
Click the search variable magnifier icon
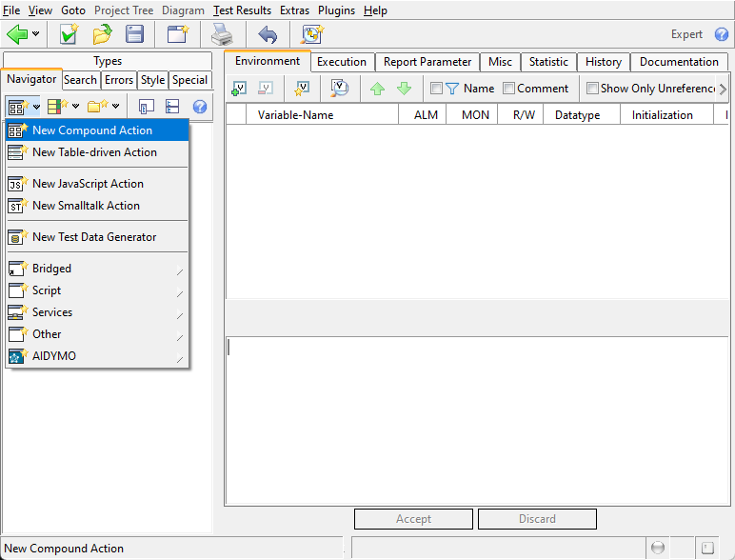point(339,89)
